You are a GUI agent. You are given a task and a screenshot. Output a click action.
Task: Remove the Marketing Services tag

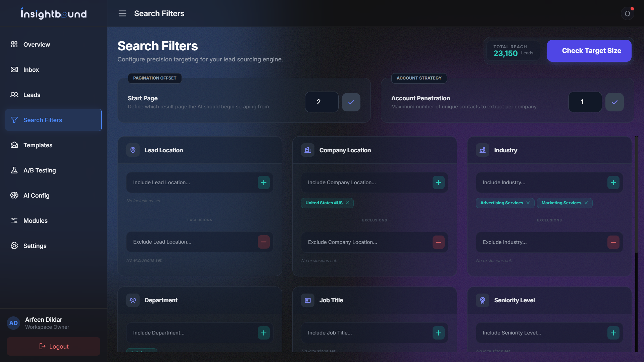point(586,203)
